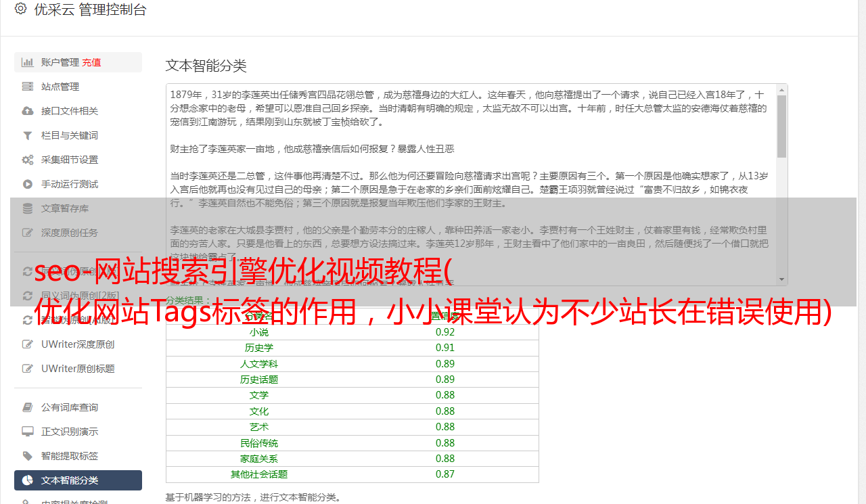The height and width of the screenshot is (504, 866).
Task: Select the 历史学 category cell
Action: [x=259, y=348]
